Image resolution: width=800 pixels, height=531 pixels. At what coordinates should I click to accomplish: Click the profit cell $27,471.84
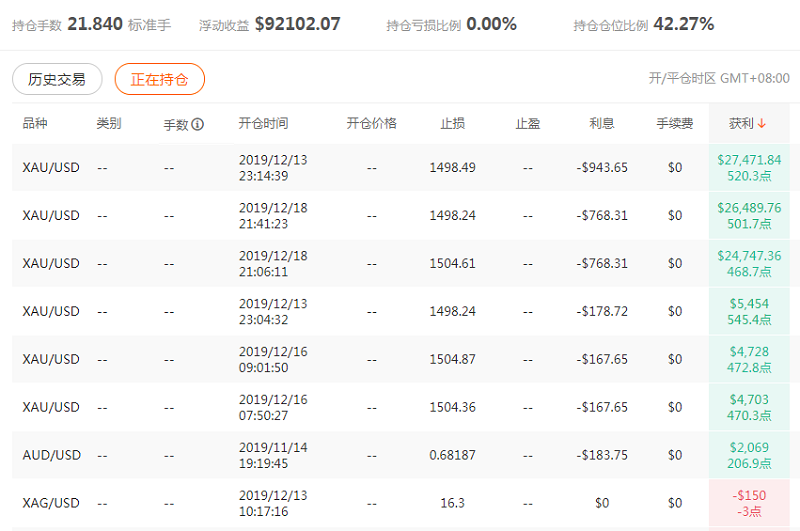click(749, 168)
